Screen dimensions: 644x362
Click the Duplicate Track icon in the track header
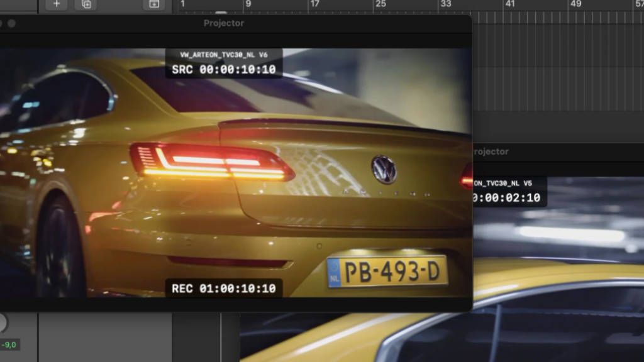pyautogui.click(x=86, y=4)
